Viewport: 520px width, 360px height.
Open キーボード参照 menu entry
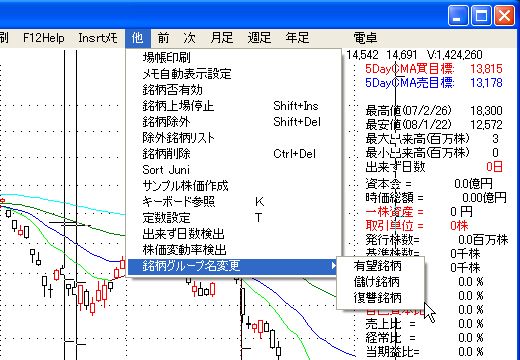click(x=235, y=202)
